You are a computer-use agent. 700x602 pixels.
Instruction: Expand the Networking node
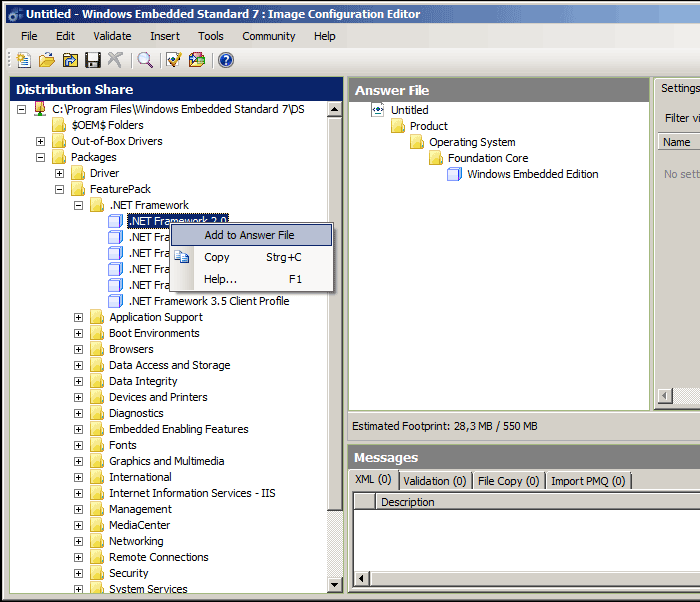(79, 541)
